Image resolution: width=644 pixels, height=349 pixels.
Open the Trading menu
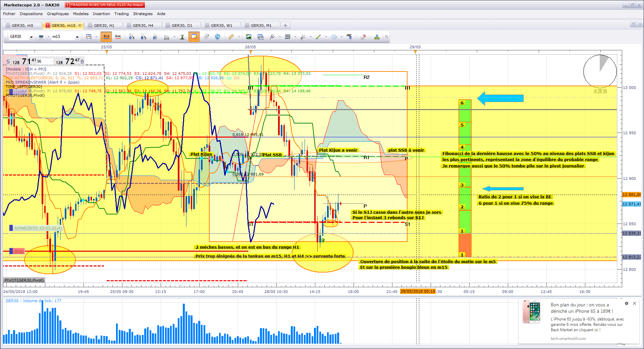point(121,14)
